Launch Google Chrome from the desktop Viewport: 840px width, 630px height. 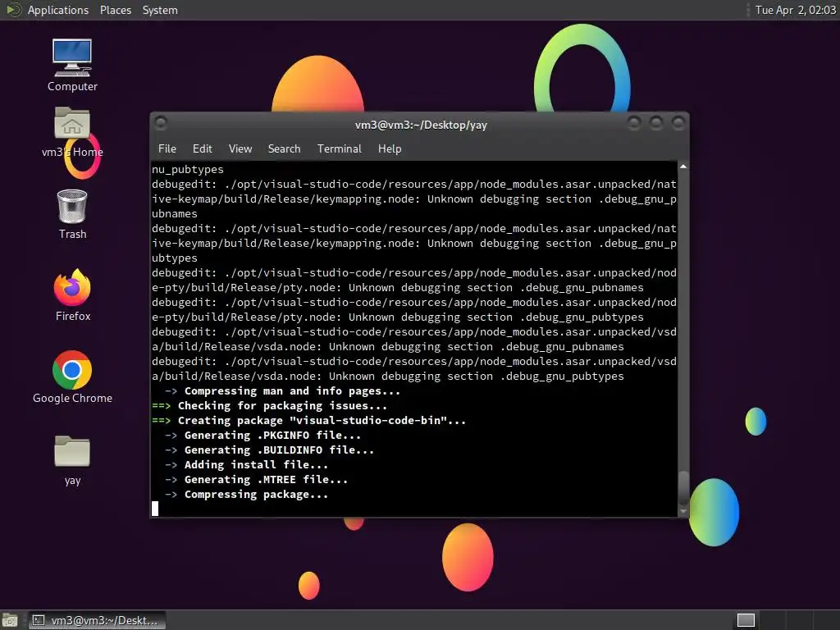(72, 377)
